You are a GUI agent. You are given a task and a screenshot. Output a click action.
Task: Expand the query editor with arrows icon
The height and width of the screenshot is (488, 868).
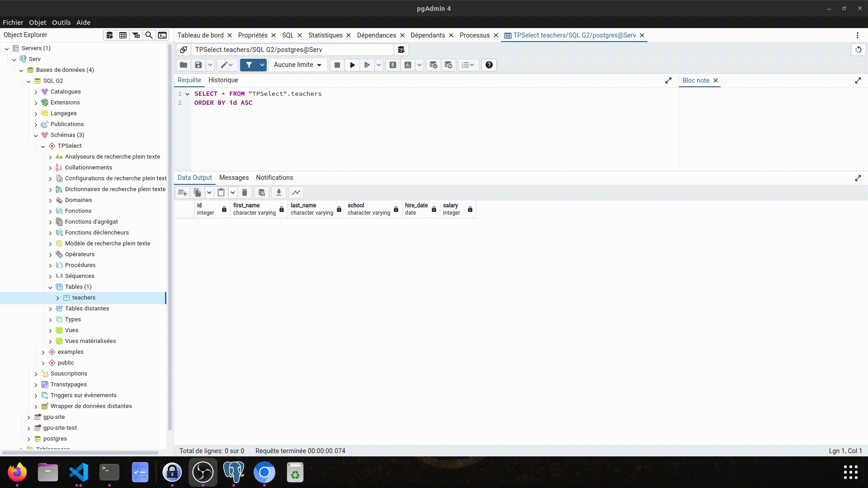click(668, 80)
